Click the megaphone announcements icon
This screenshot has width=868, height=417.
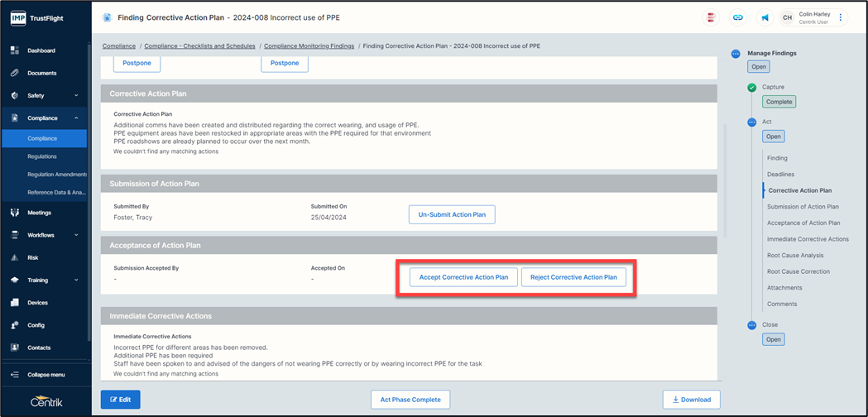tap(765, 17)
